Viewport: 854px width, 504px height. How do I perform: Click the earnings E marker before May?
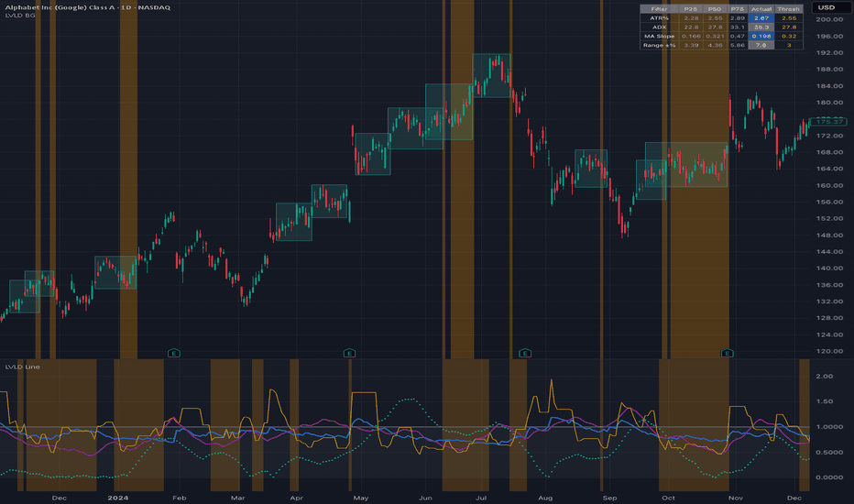350,353
